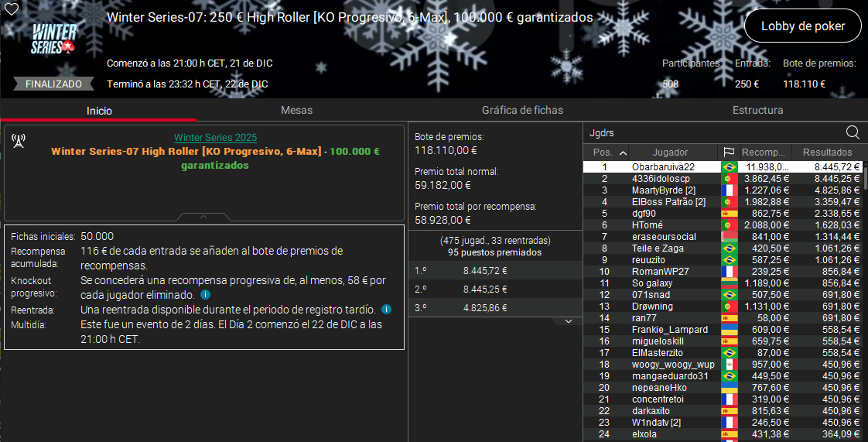Open the Winter Series 2025 link
The image size is (868, 442).
point(215,138)
